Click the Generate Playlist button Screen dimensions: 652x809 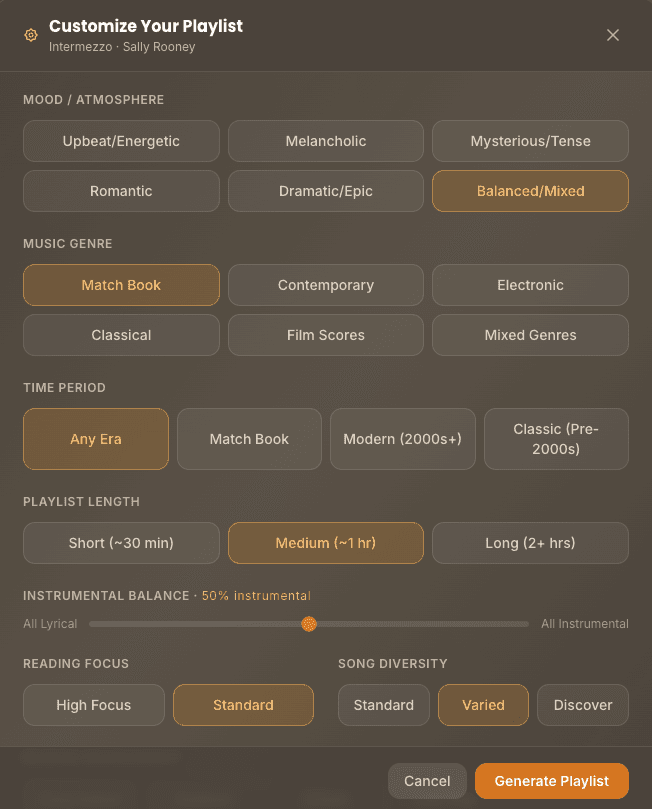click(551, 781)
